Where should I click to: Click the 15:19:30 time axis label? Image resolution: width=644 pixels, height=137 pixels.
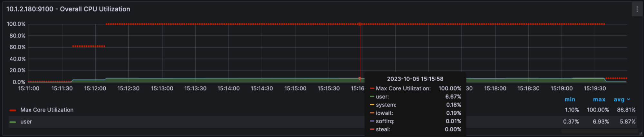click(x=595, y=88)
